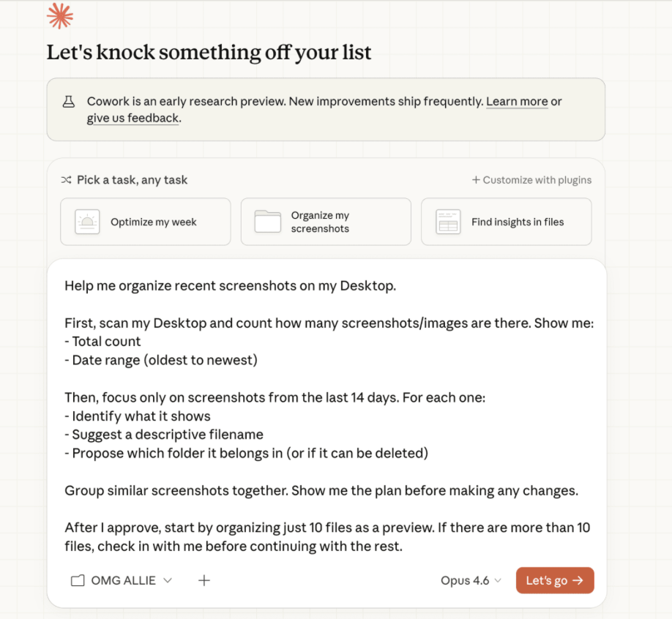This screenshot has width=672, height=619.
Task: Follow the give us feedback link
Action: point(132,118)
